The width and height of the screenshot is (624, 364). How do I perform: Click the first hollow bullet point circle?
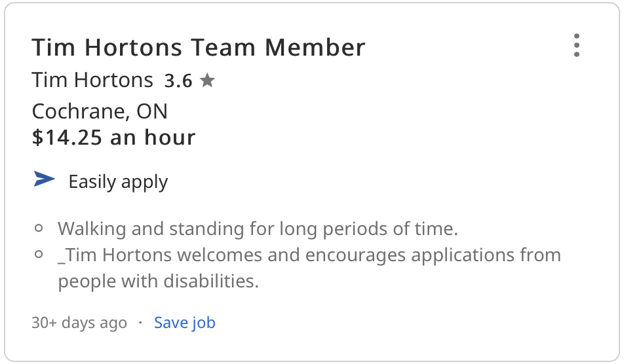(39, 228)
